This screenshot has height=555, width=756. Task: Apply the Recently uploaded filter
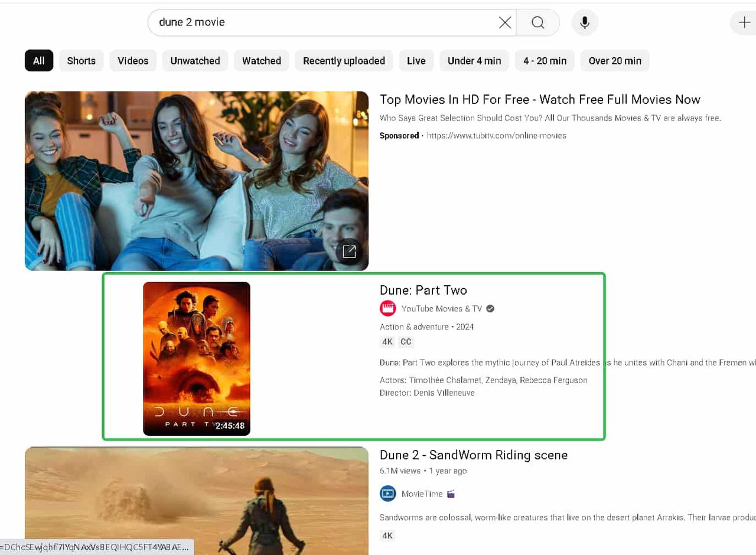[x=344, y=61]
